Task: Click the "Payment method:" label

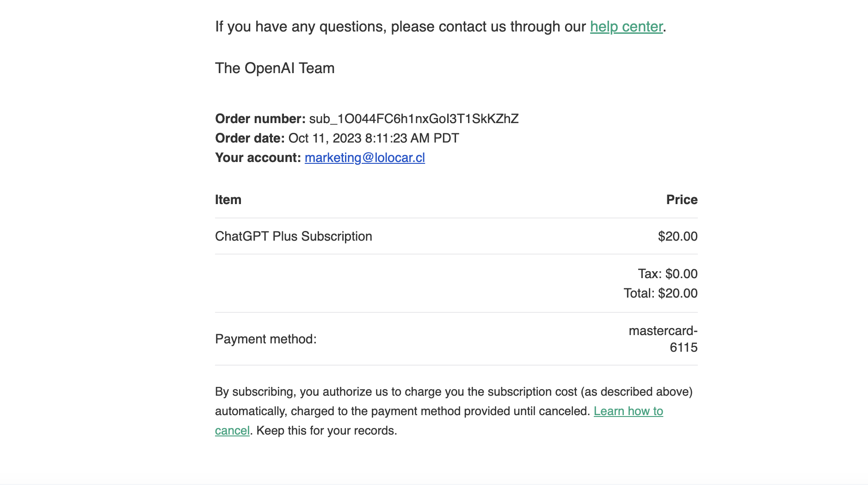Action: tap(265, 339)
